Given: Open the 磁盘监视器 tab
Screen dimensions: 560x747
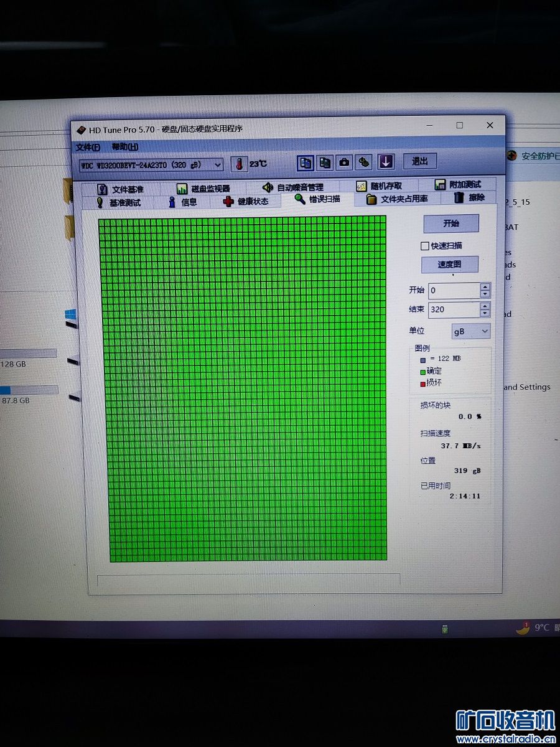Looking at the screenshot, I should coord(203,189).
